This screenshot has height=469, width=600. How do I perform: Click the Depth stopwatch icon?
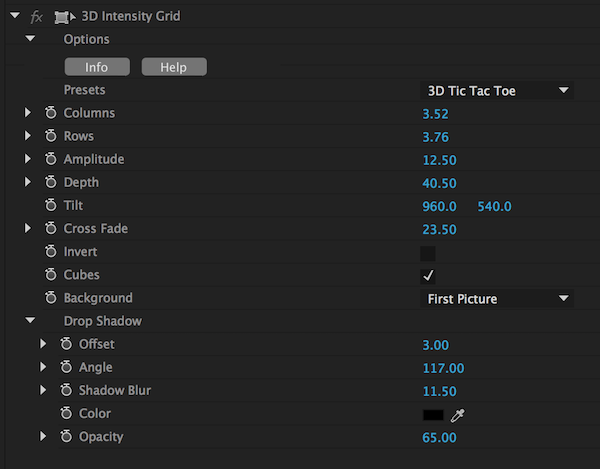[51, 182]
